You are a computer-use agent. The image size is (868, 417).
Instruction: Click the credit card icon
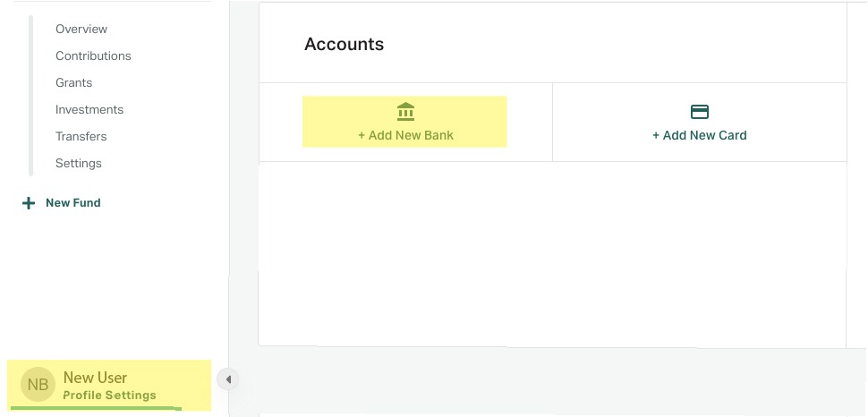[x=700, y=112]
